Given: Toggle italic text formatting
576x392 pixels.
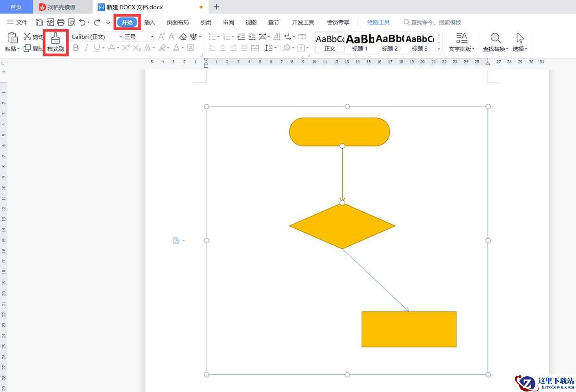Looking at the screenshot, I should click(x=86, y=48).
